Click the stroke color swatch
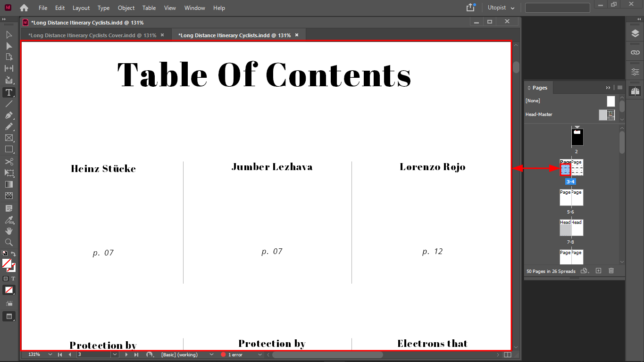This screenshot has height=362, width=644. pos(13,270)
